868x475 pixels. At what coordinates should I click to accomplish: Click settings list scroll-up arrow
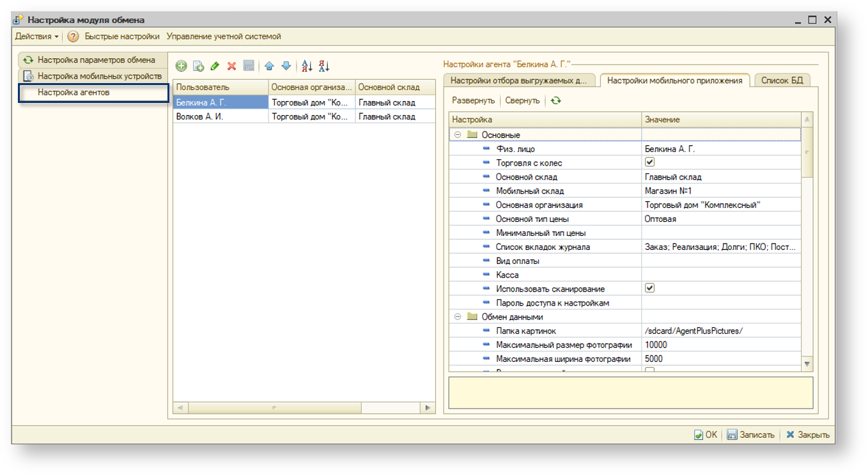tap(807, 120)
